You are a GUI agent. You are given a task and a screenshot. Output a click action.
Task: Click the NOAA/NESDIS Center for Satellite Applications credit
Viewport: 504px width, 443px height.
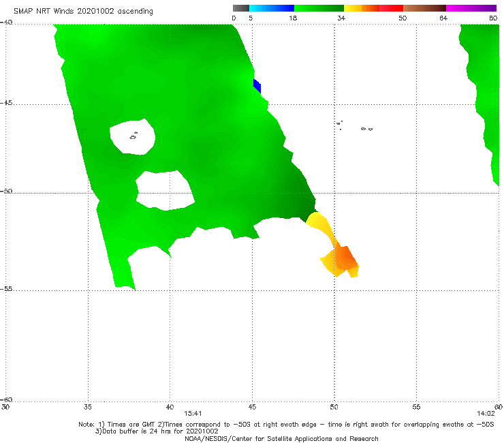point(281,439)
